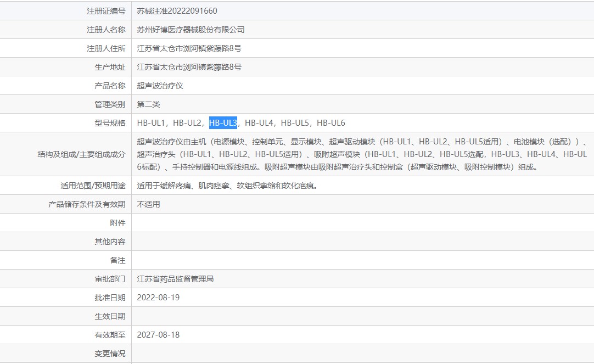Click the 有效期至 label
This screenshot has height=364, width=594.
tap(110, 335)
